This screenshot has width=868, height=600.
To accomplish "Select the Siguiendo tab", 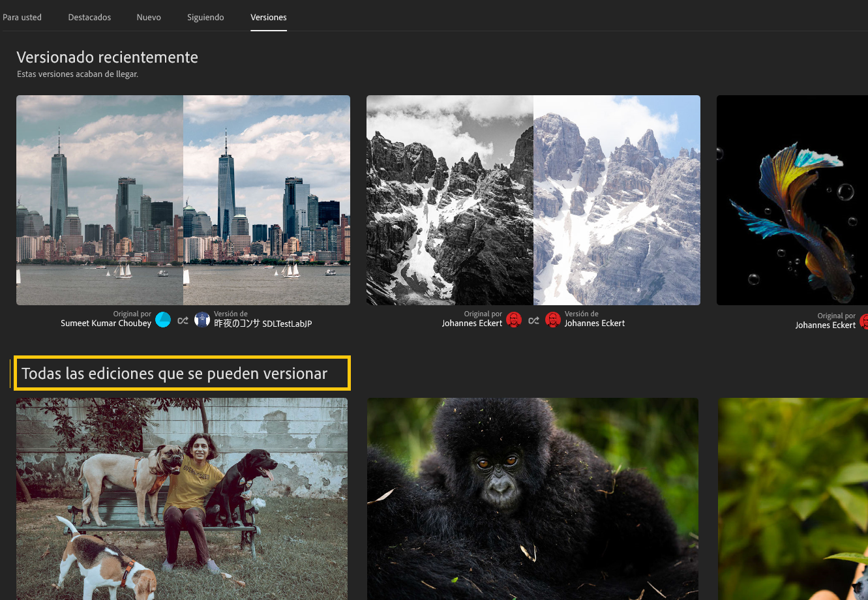I will pos(205,18).
